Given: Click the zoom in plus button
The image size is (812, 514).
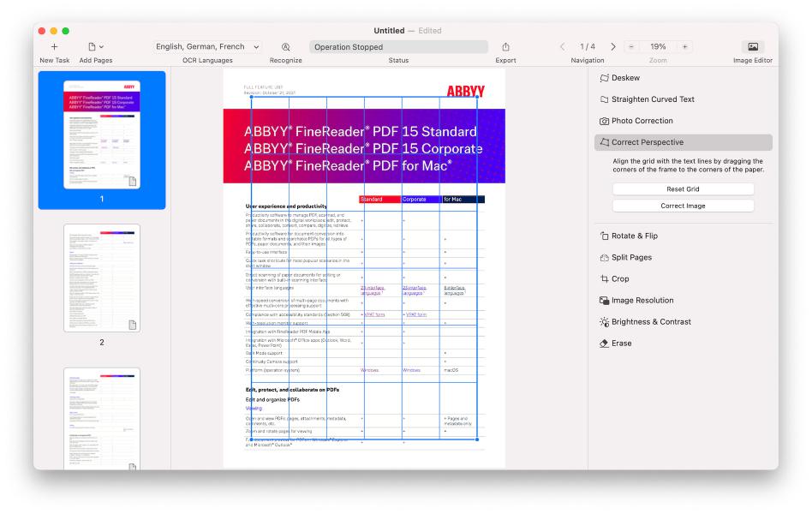Looking at the screenshot, I should [684, 46].
